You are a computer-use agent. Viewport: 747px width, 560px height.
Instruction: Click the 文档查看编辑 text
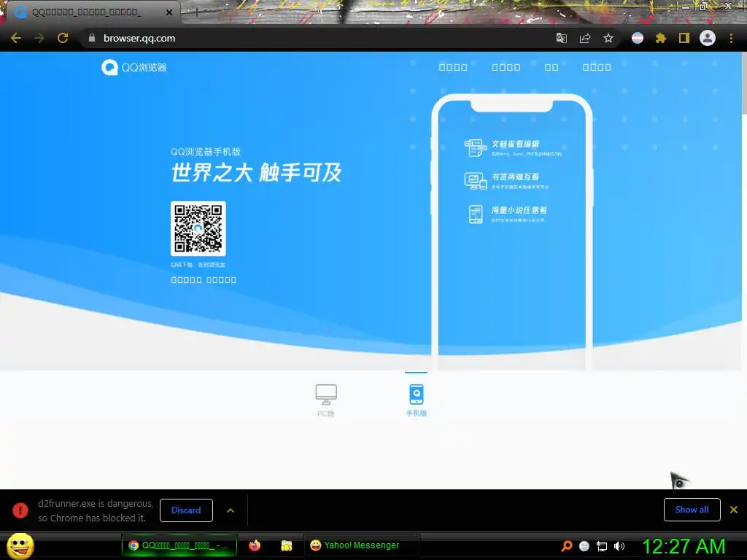click(x=515, y=144)
